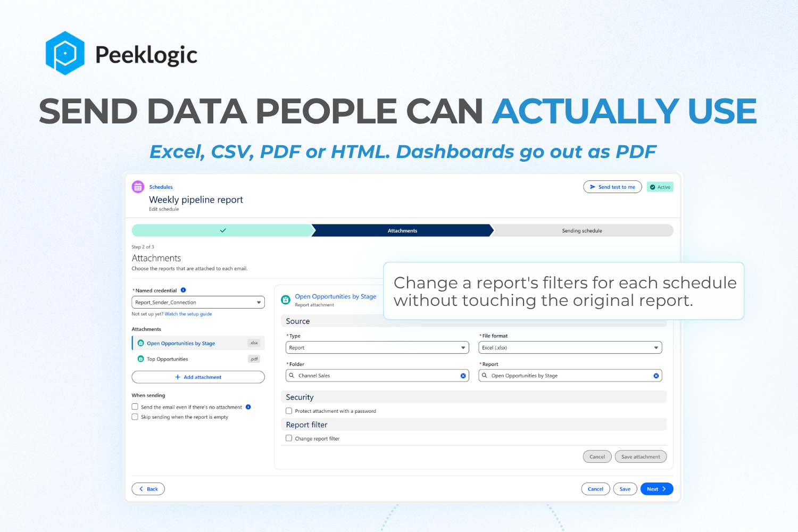This screenshot has height=532, width=798.
Task: Click the Security section header
Action: pos(473,397)
